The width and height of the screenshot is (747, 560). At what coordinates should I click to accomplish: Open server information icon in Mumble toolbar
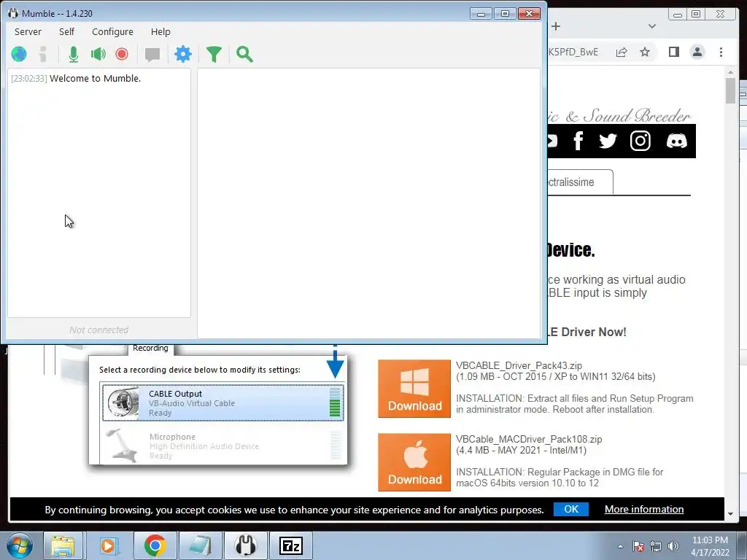click(x=43, y=54)
